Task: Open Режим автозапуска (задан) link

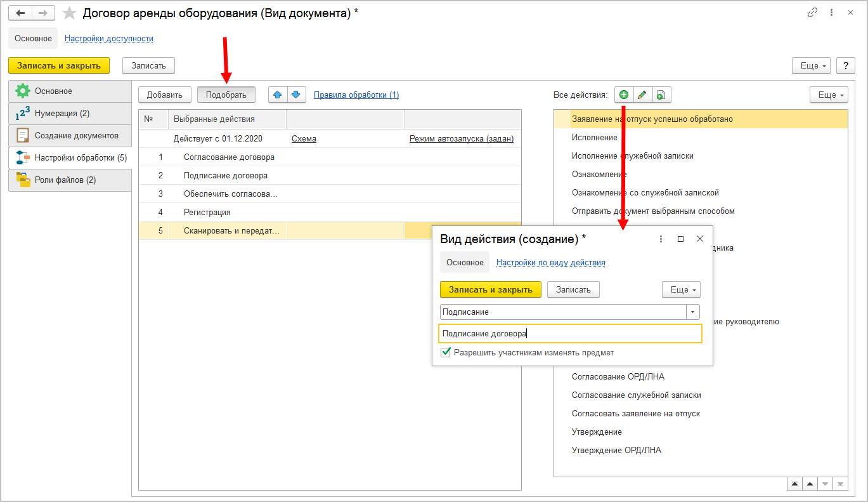Action: 462,138
